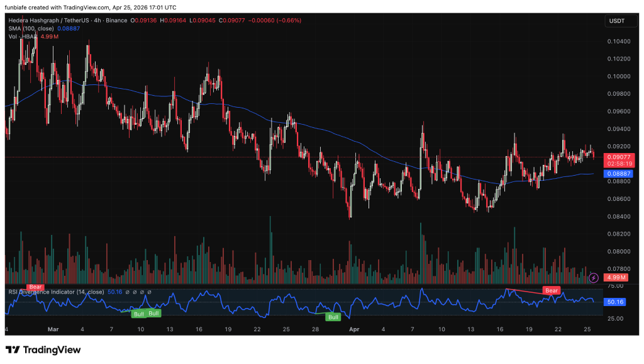Viewport: 644px width, 364px height.
Task: Click the blue SMA price tag 0.08887
Action: (616, 173)
